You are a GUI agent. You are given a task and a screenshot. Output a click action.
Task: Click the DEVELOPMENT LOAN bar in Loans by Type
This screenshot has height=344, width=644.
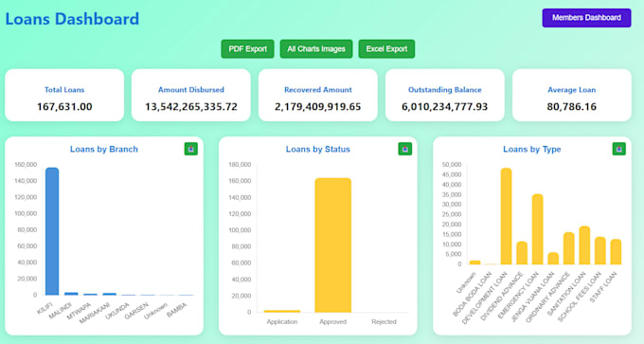(x=506, y=216)
